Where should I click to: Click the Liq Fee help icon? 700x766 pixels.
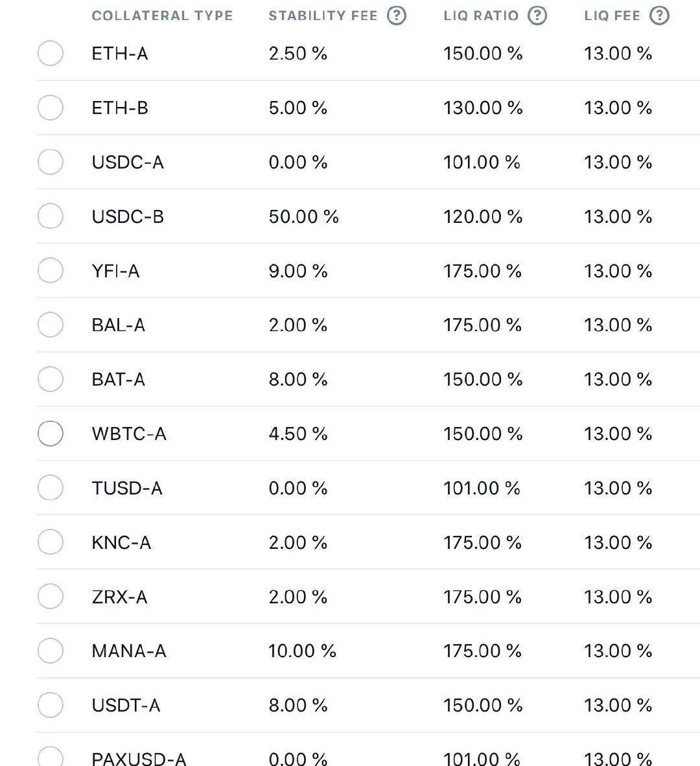(659, 16)
